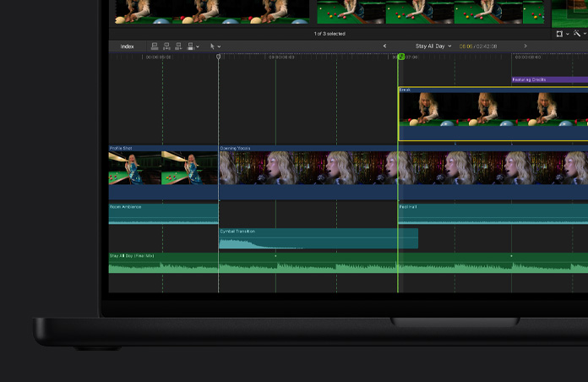Go back in timeline history arrow
Image resolution: width=588 pixels, height=382 pixels.
[385, 46]
